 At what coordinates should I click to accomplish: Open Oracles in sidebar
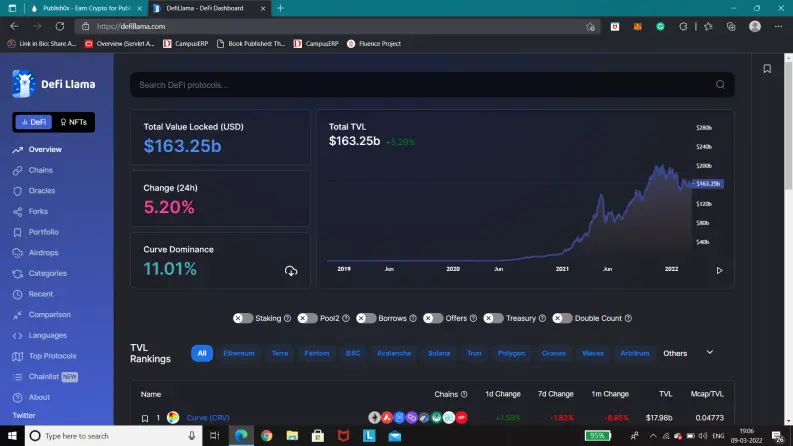coord(34,191)
